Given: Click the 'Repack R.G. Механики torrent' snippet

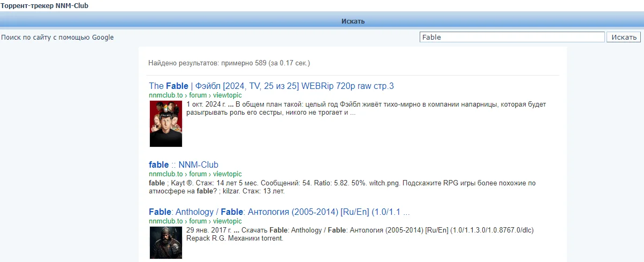Looking at the screenshot, I should click(234, 238).
